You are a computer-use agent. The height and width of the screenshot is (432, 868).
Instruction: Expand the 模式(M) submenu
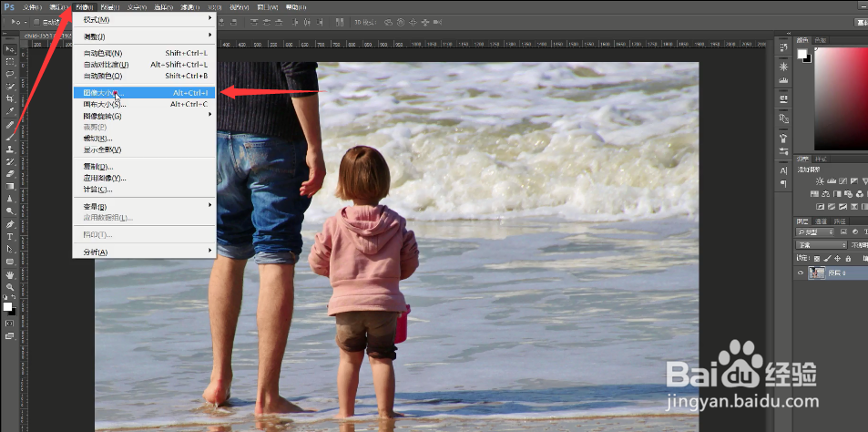144,19
